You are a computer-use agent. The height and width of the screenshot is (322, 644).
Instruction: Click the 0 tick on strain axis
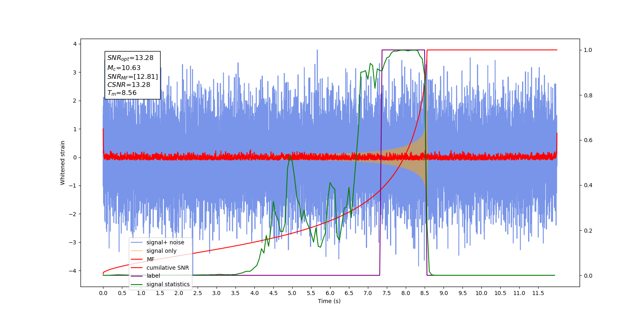tap(75, 157)
